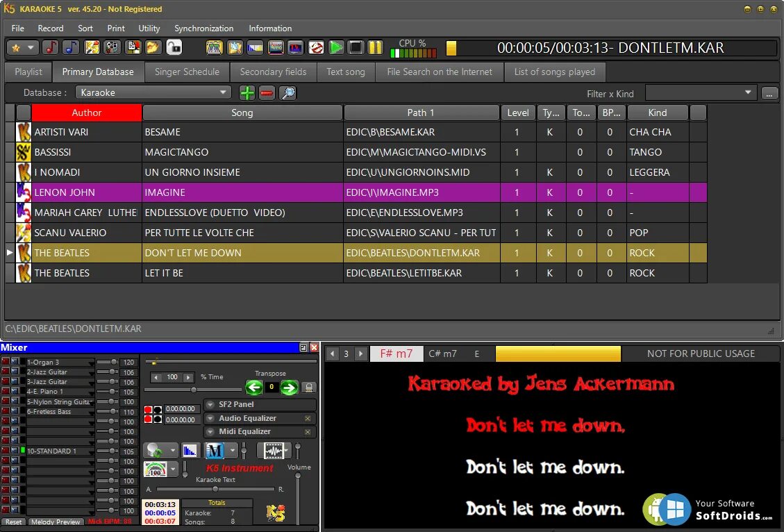The height and width of the screenshot is (532, 784).
Task: Click the green left Transpose arrow
Action: tap(254, 387)
